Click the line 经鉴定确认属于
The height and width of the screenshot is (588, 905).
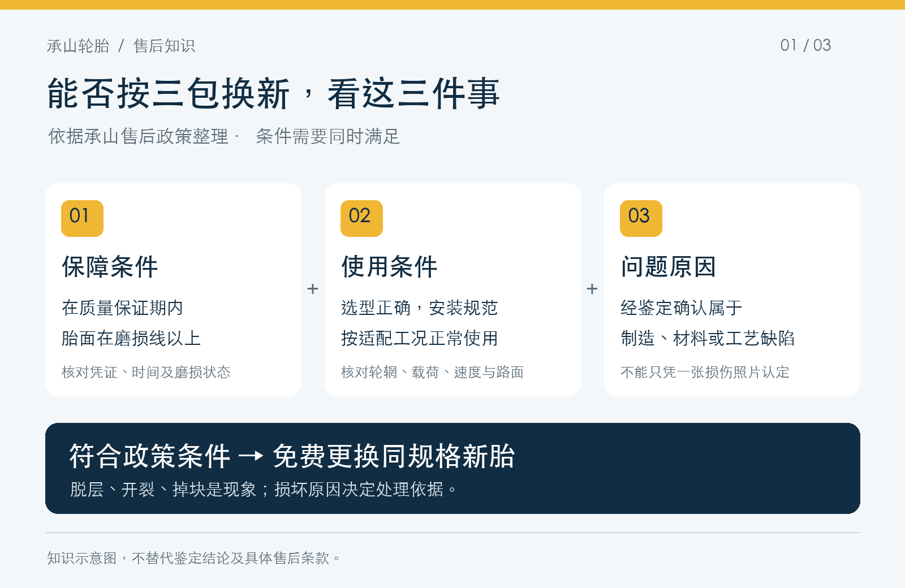681,308
